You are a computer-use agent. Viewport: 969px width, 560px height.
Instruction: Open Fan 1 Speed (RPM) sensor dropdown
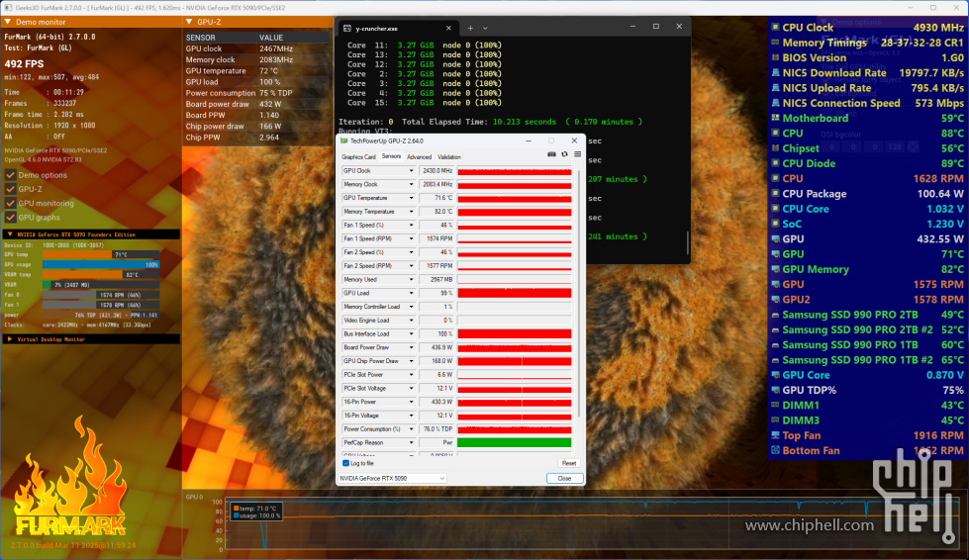coord(411,239)
